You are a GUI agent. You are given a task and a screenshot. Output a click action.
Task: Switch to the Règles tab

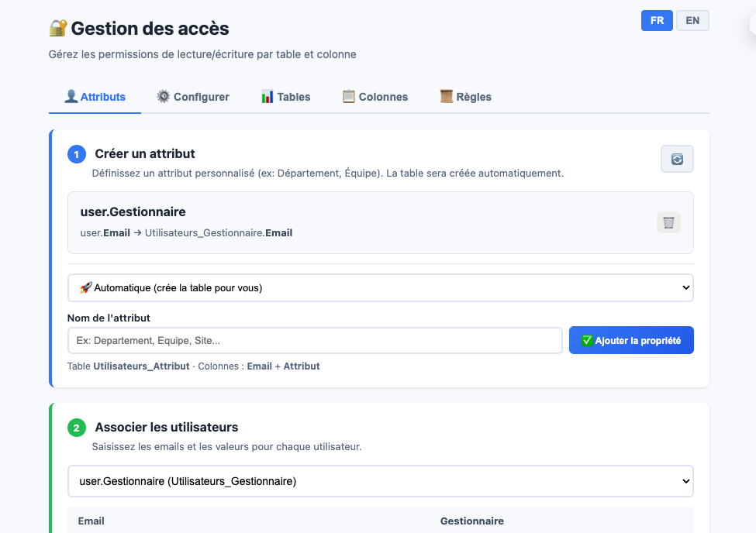tap(465, 96)
